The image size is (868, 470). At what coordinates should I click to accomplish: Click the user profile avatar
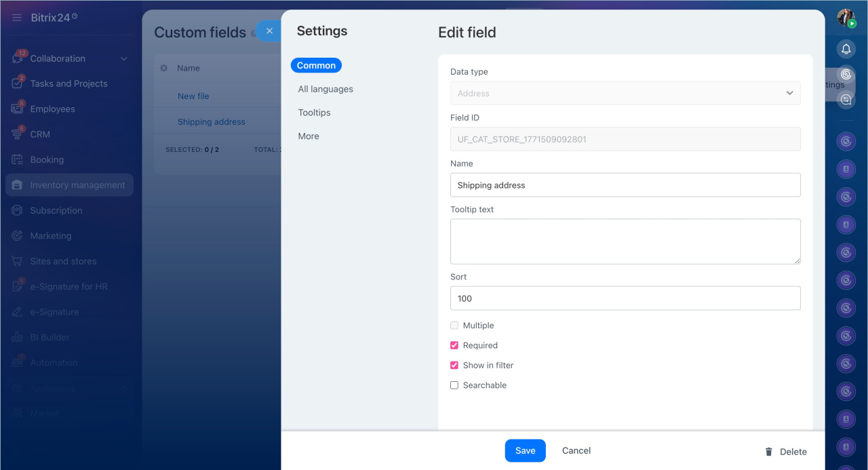pos(845,18)
